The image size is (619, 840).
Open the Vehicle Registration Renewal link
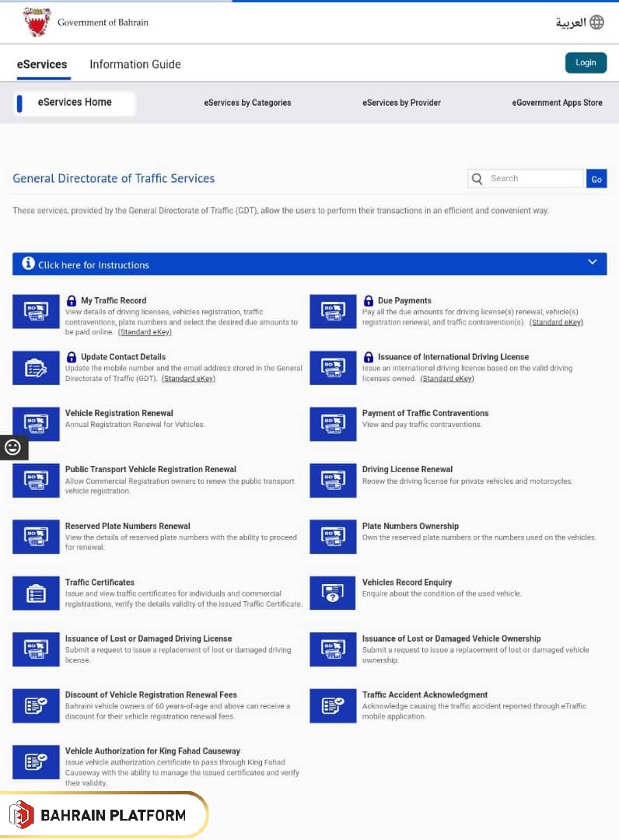pos(119,413)
